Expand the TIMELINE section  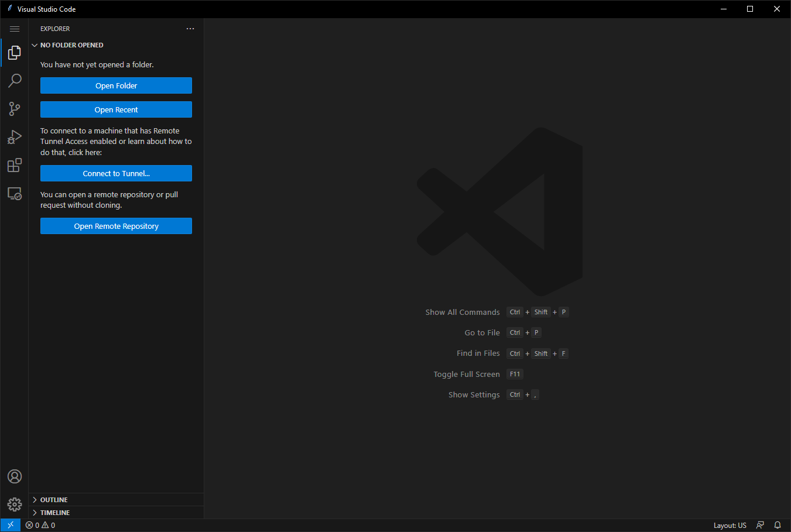click(x=54, y=512)
